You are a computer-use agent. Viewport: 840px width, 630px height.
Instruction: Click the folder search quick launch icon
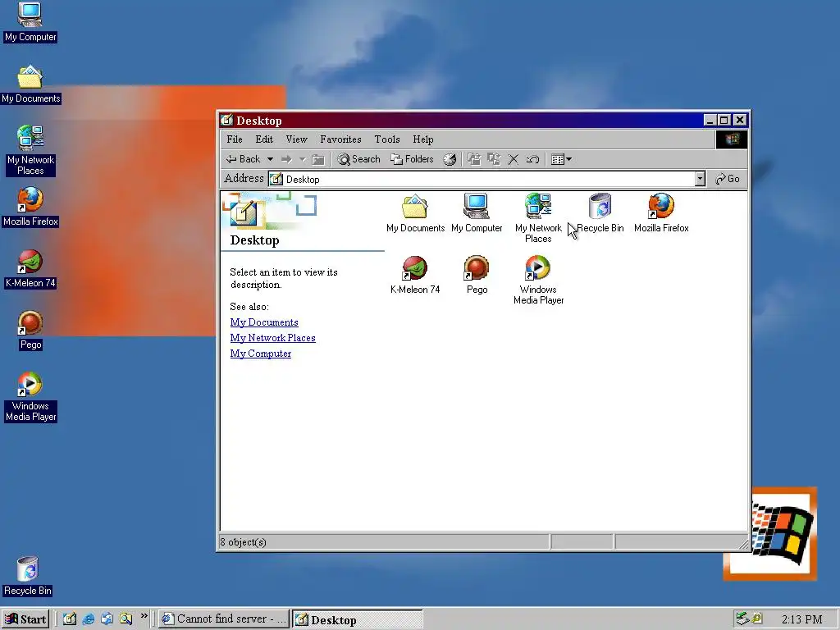[x=126, y=619]
